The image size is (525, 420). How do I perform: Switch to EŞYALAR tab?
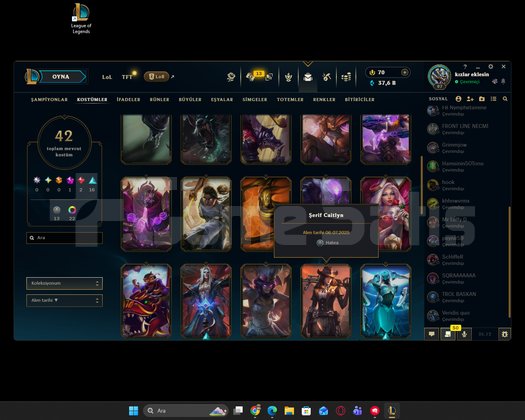(x=222, y=99)
